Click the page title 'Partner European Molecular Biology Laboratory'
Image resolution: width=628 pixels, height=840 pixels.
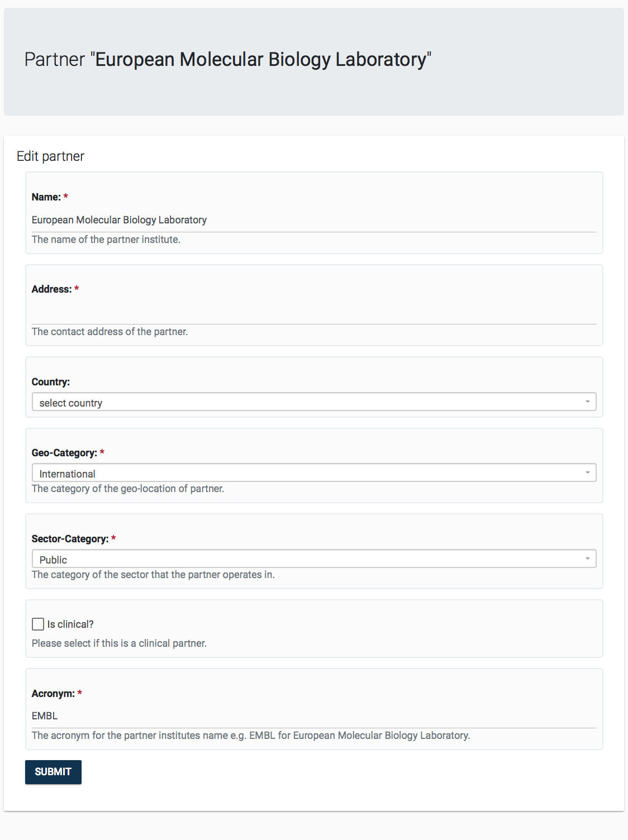point(228,59)
